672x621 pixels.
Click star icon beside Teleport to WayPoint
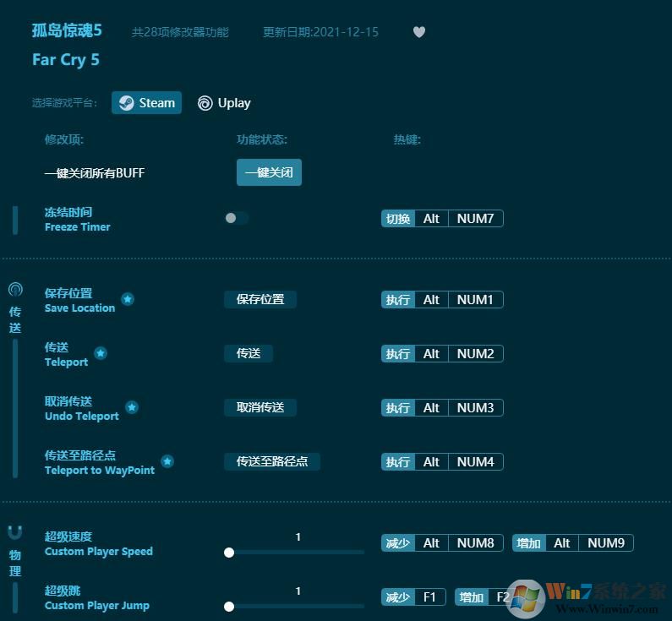167,461
